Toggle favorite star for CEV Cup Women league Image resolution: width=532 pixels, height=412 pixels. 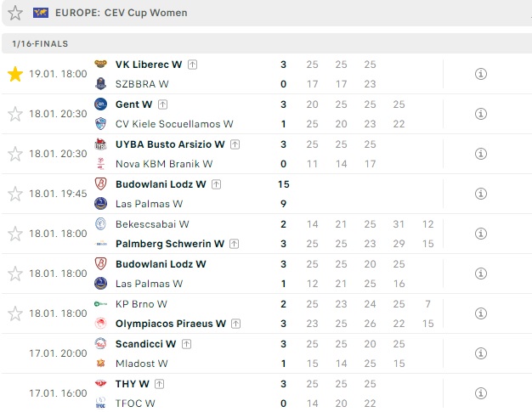(15, 13)
